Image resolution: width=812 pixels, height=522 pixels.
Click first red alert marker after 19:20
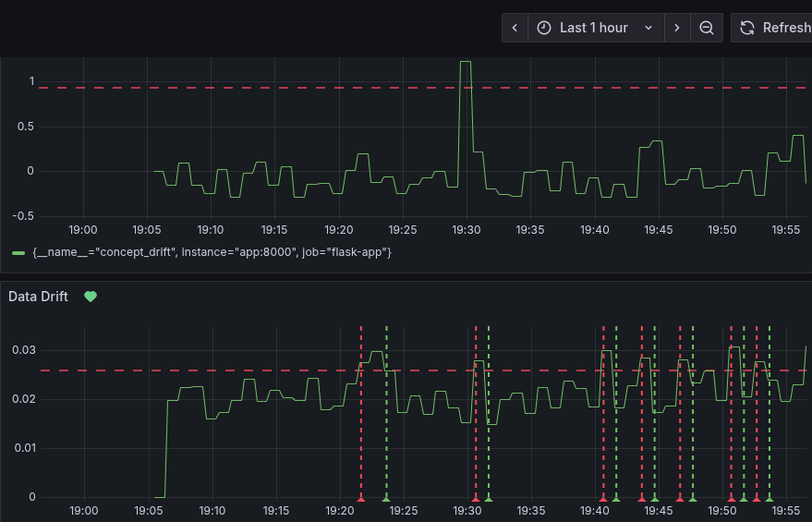tap(361, 499)
